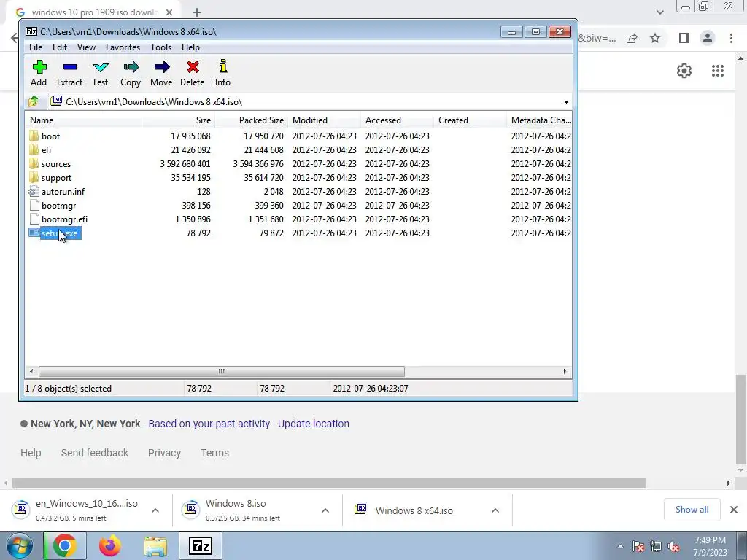747x560 pixels.
Task: Click the 7-Zip taskbar button
Action: 201,545
